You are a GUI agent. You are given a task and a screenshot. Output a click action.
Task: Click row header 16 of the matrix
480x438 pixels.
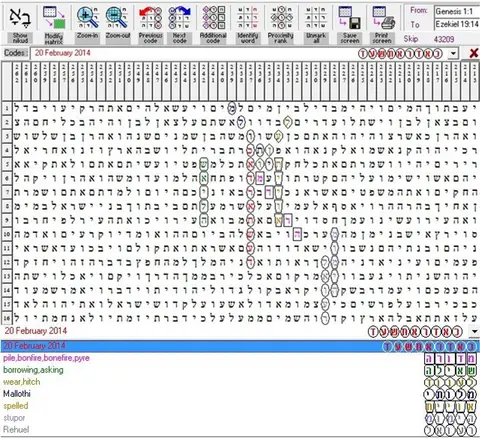click(7, 318)
